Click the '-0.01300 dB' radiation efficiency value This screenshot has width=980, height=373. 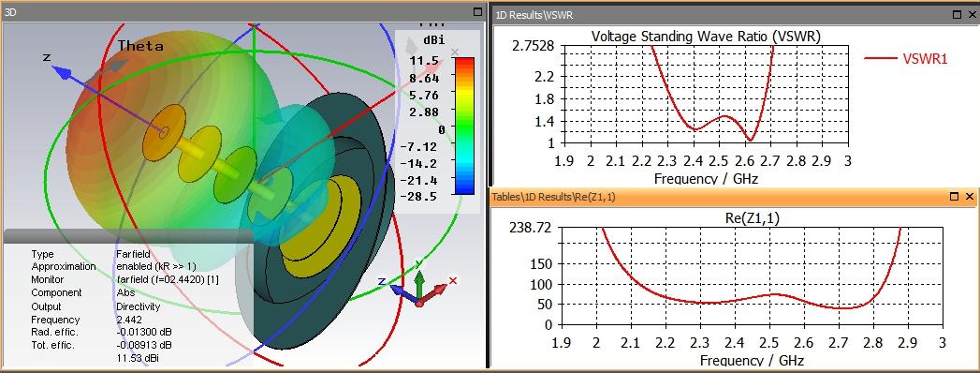pyautogui.click(x=144, y=332)
